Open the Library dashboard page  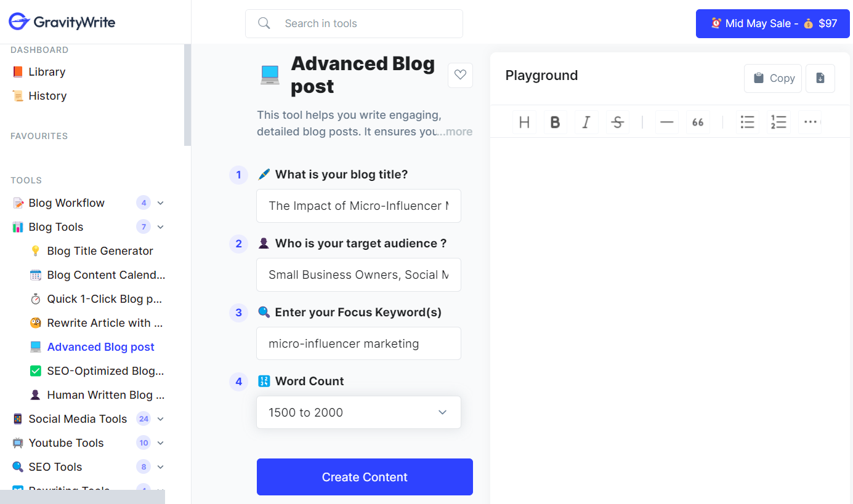pos(47,72)
